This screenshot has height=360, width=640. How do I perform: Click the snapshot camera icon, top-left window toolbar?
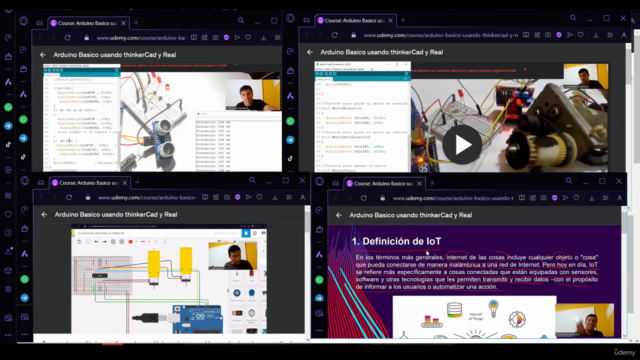coord(216,38)
